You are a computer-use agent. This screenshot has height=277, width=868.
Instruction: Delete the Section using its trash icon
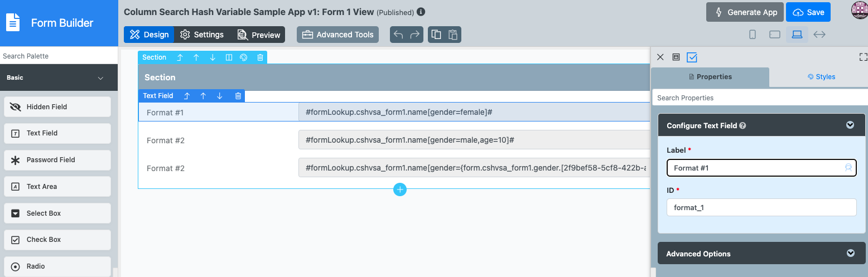tap(260, 57)
